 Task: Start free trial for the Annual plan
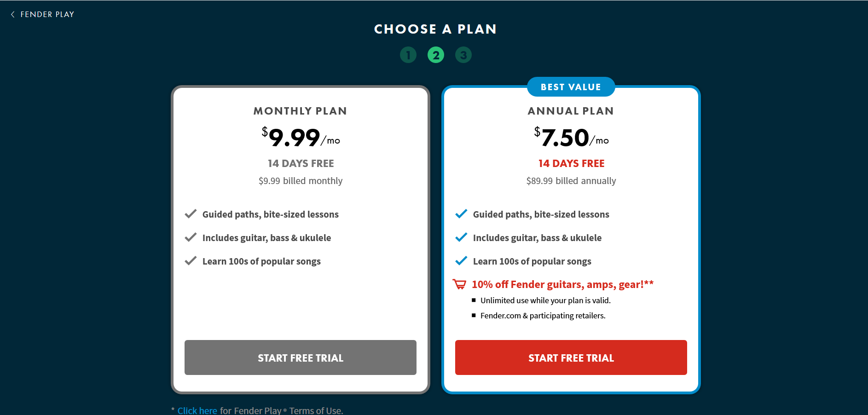(x=571, y=357)
